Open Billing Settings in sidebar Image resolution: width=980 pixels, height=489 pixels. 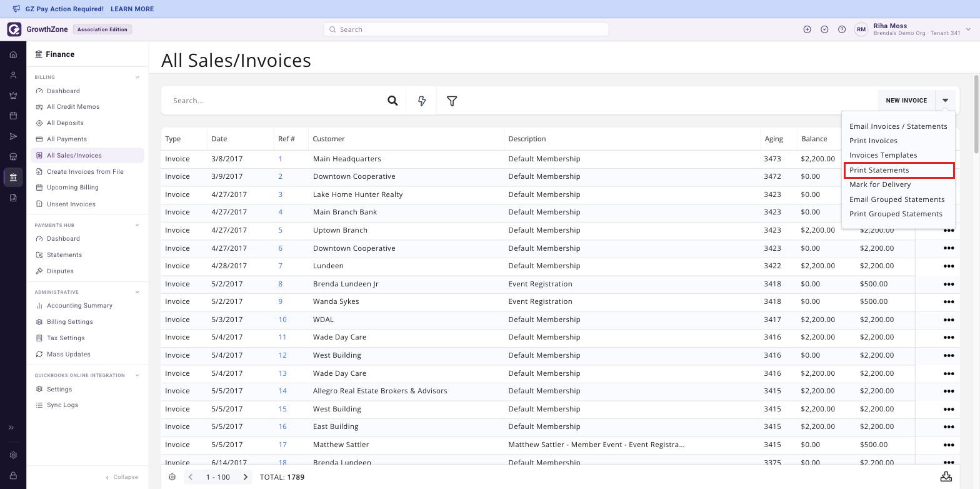(69, 322)
